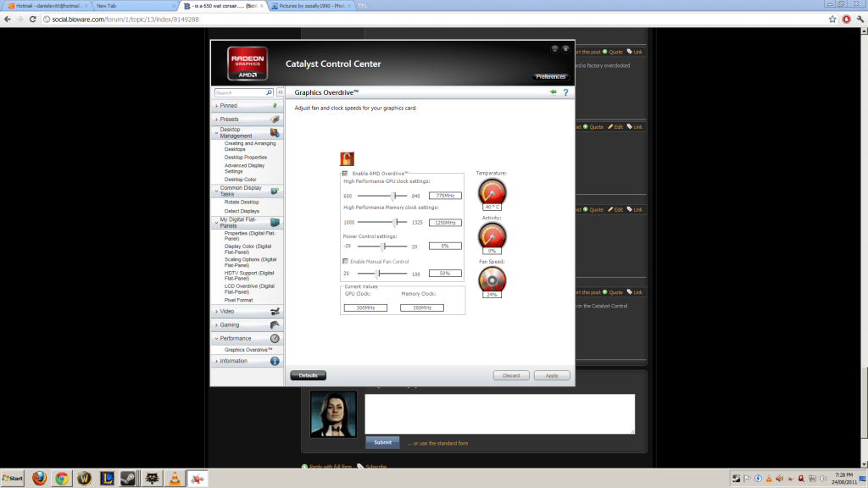The width and height of the screenshot is (868, 488).
Task: Click the orange Overdrive unlock padlock icon
Action: click(347, 158)
